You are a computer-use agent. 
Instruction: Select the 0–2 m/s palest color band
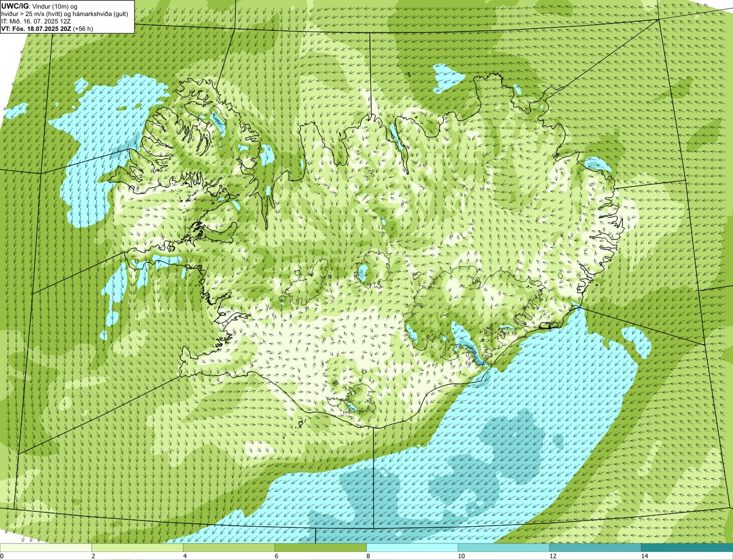46,547
